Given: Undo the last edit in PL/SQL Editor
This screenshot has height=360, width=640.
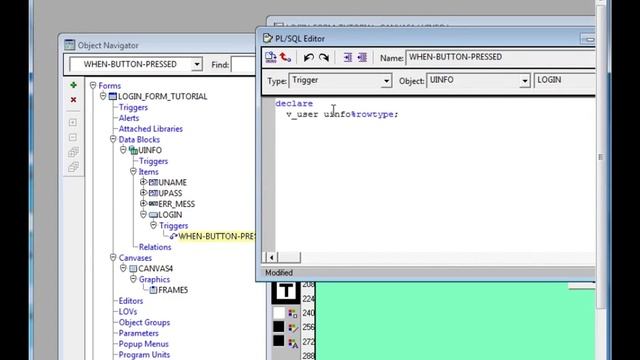Looking at the screenshot, I should [309, 58].
